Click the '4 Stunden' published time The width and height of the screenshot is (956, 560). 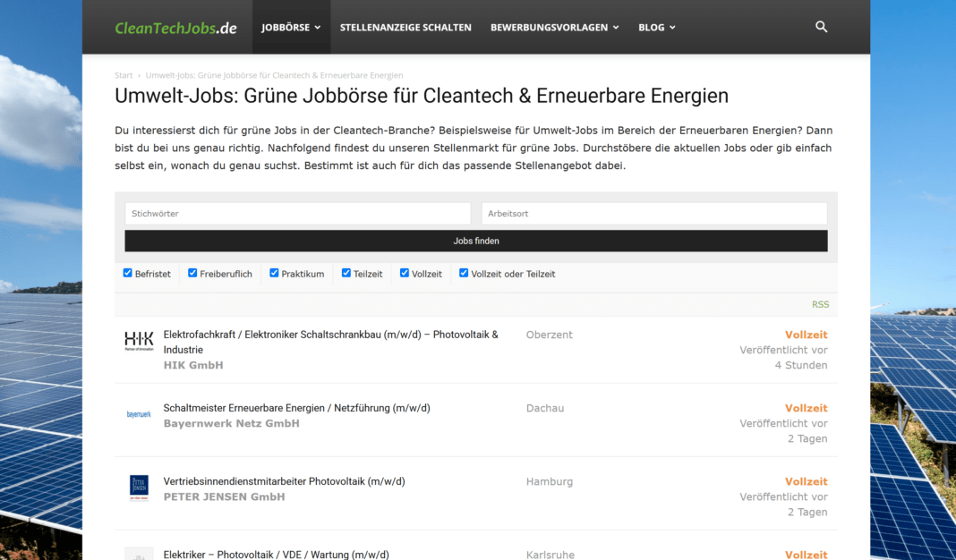pos(801,365)
